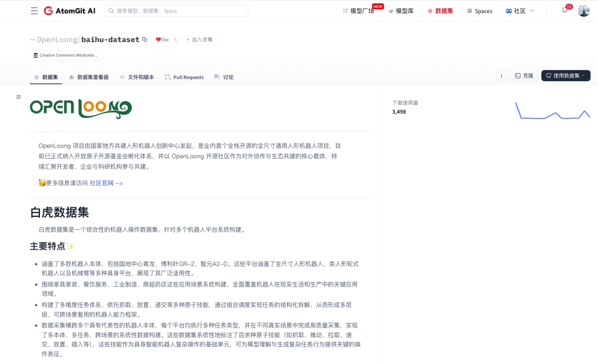Click the 3,498 download count
Image resolution: width=598 pixels, height=364 pixels.
(399, 112)
